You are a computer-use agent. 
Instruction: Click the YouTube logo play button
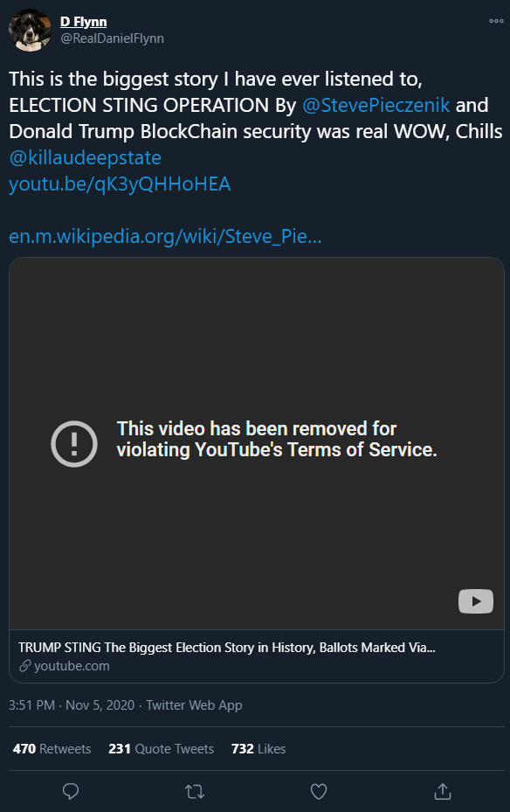click(476, 601)
